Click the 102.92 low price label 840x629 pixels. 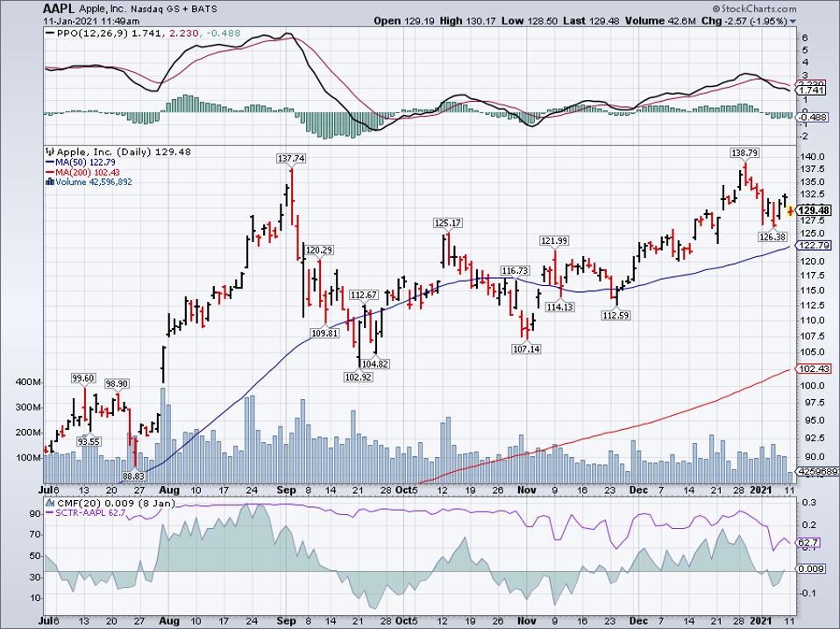(359, 376)
